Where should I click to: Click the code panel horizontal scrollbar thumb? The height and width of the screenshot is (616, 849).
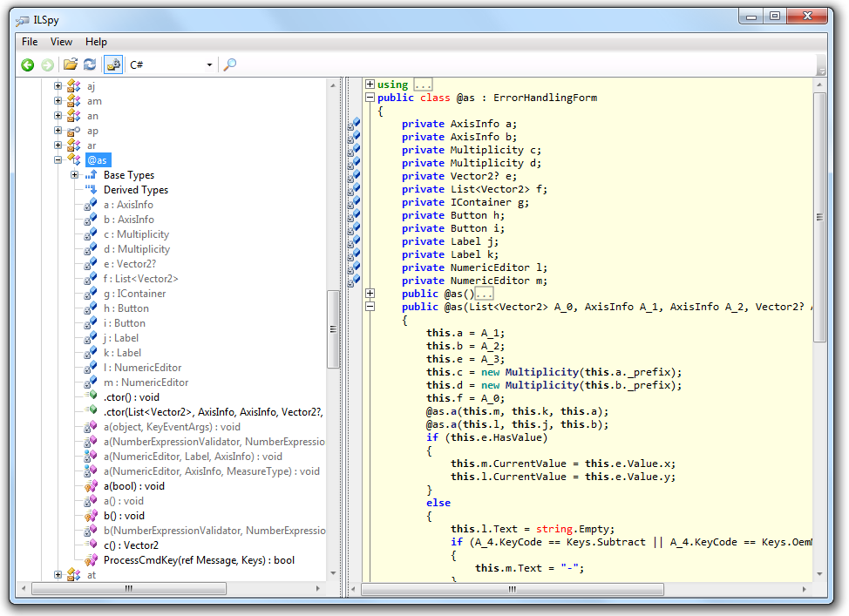513,589
